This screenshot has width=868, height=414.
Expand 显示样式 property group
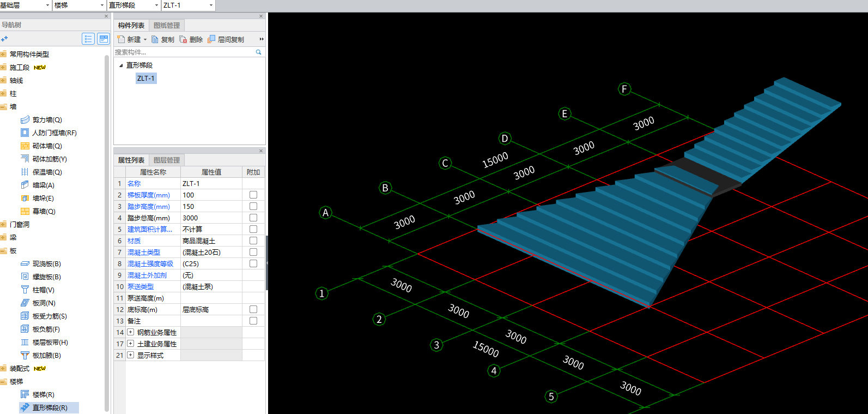(131, 355)
